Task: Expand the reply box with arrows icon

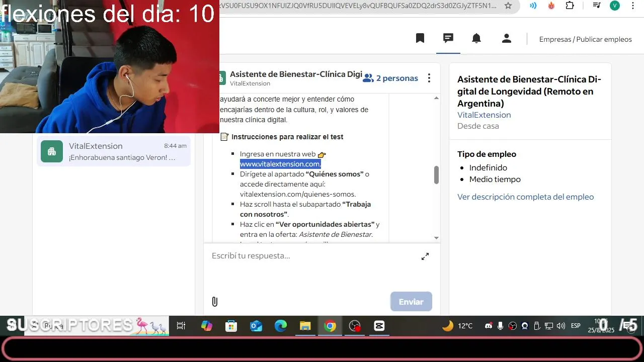Action: (x=425, y=256)
